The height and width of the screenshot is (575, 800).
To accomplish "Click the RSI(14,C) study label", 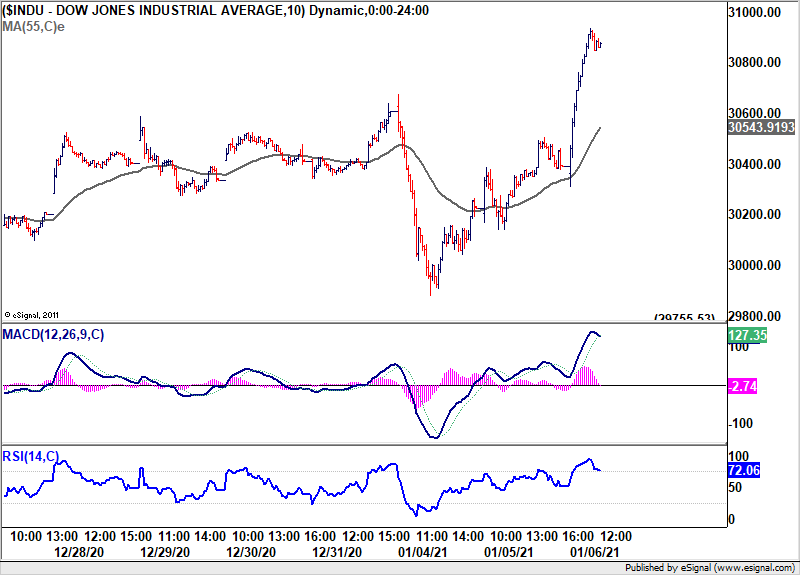I will (31, 456).
